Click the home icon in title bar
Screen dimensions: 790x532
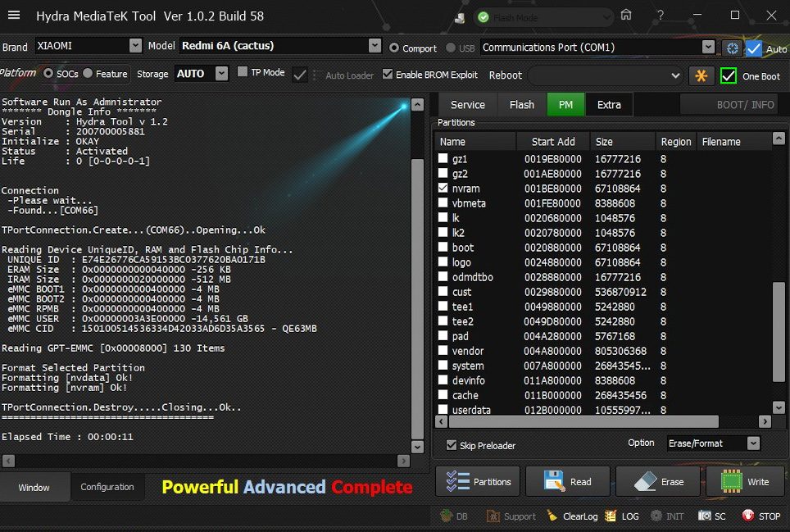pyautogui.click(x=626, y=15)
